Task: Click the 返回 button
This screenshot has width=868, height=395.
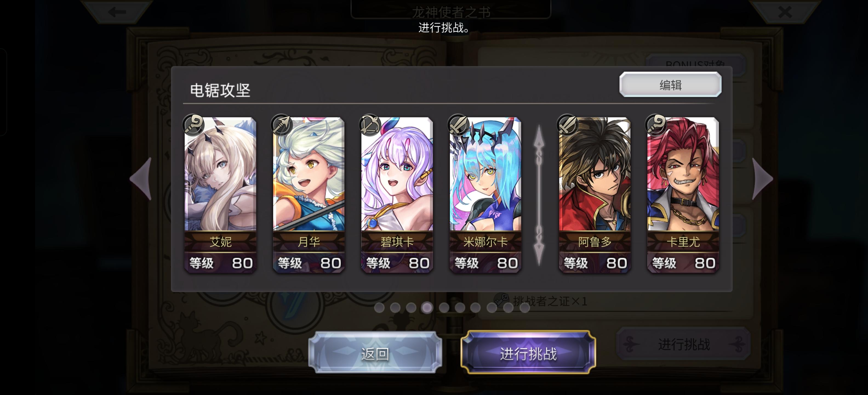Action: [375, 353]
